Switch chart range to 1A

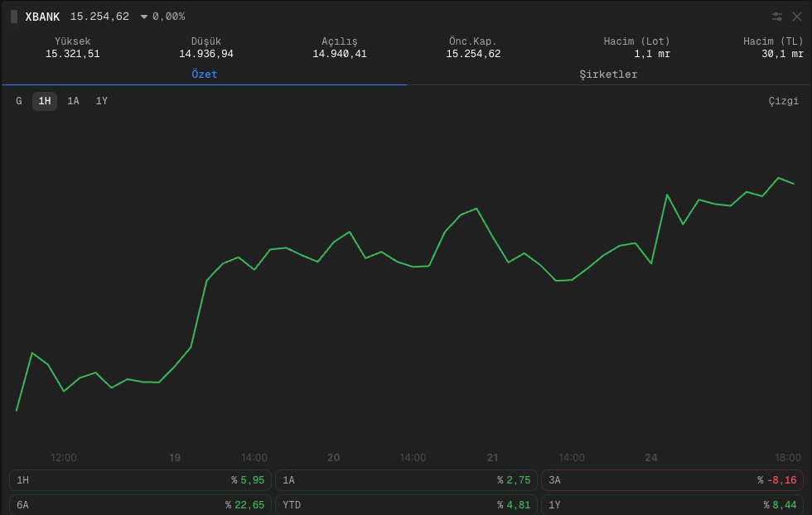(73, 101)
